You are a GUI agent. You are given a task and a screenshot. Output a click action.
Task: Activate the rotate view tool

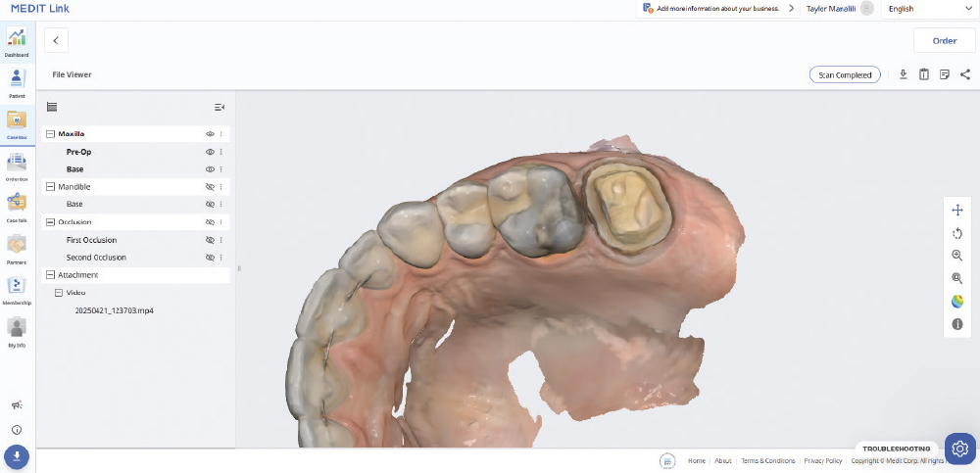point(957,233)
